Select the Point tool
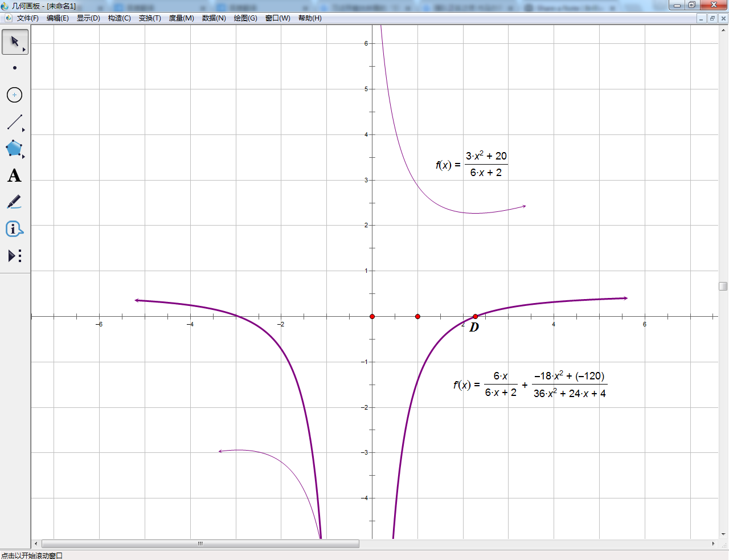The image size is (729, 560). (14, 68)
